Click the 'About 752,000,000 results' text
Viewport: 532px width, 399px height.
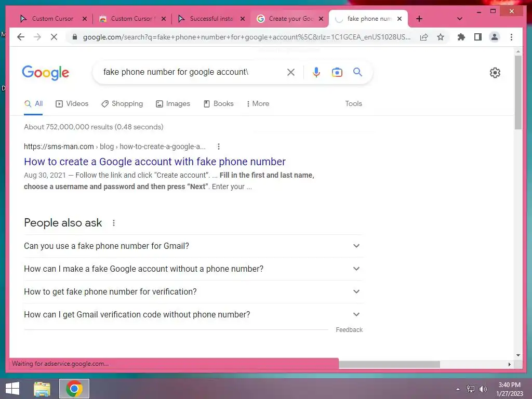pyautogui.click(x=94, y=127)
